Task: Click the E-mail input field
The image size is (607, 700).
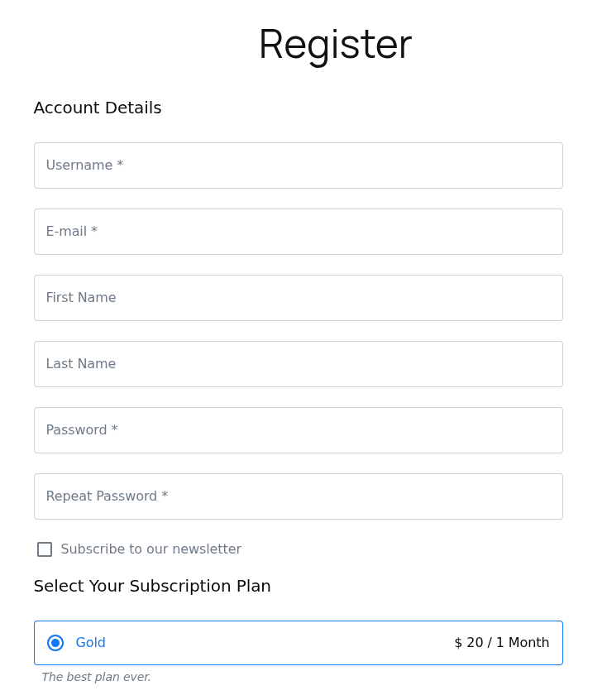Action: coord(298,232)
